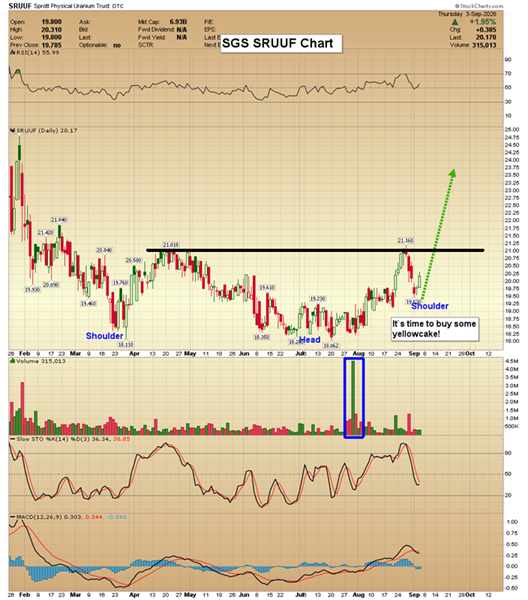The image size is (528, 600).
Task: Click the tallest green volume bar
Action: pos(353,398)
